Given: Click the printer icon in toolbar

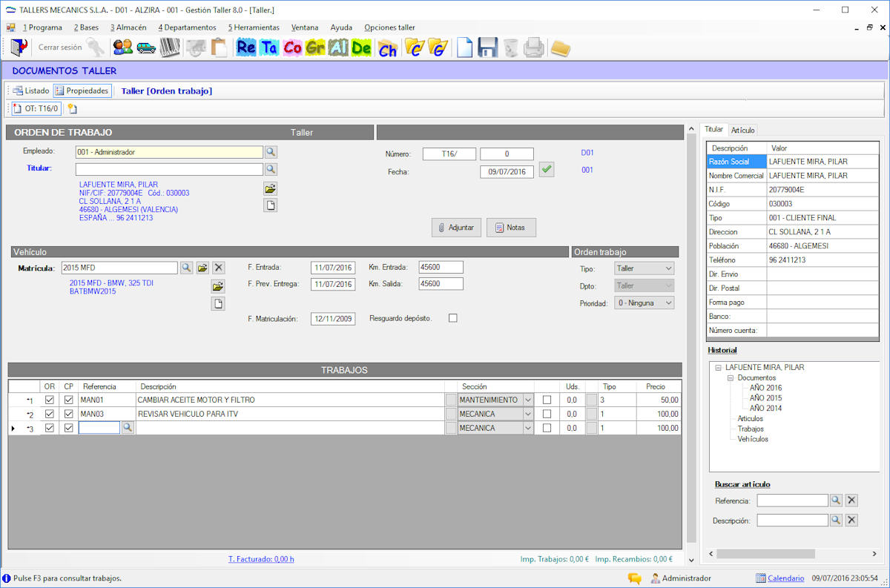Looking at the screenshot, I should pyautogui.click(x=534, y=48).
